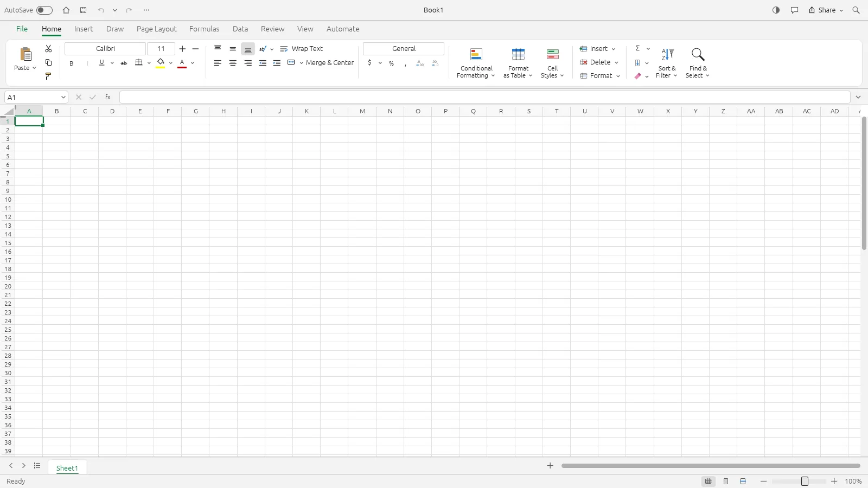Screen dimensions: 868x488
Task: Click the align left icon
Action: tap(218, 63)
